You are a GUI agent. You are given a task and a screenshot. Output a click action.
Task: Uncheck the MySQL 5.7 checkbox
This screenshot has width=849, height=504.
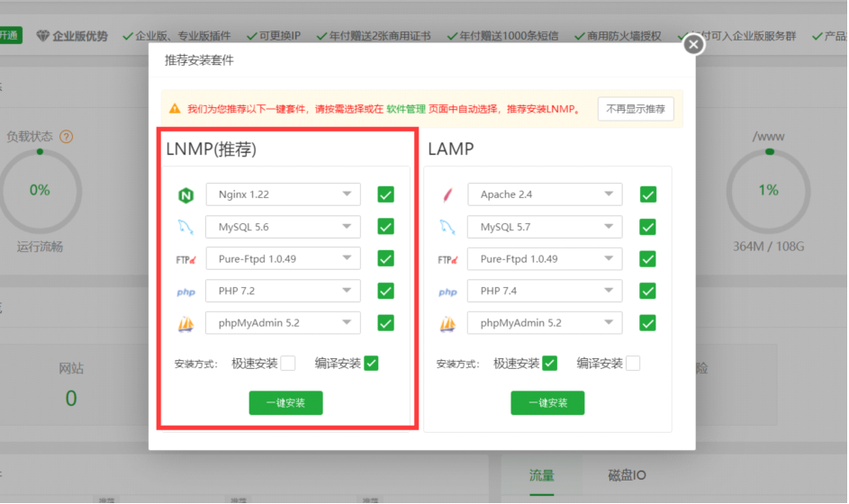[x=647, y=226]
